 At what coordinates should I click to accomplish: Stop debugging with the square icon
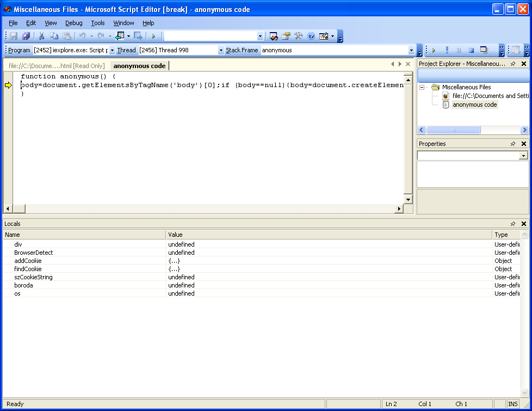click(471, 50)
